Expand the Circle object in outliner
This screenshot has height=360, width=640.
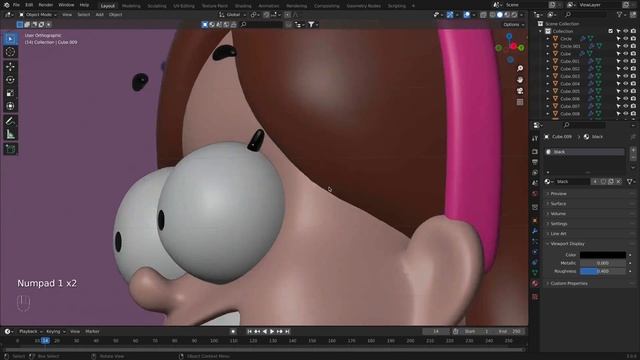[x=548, y=39]
